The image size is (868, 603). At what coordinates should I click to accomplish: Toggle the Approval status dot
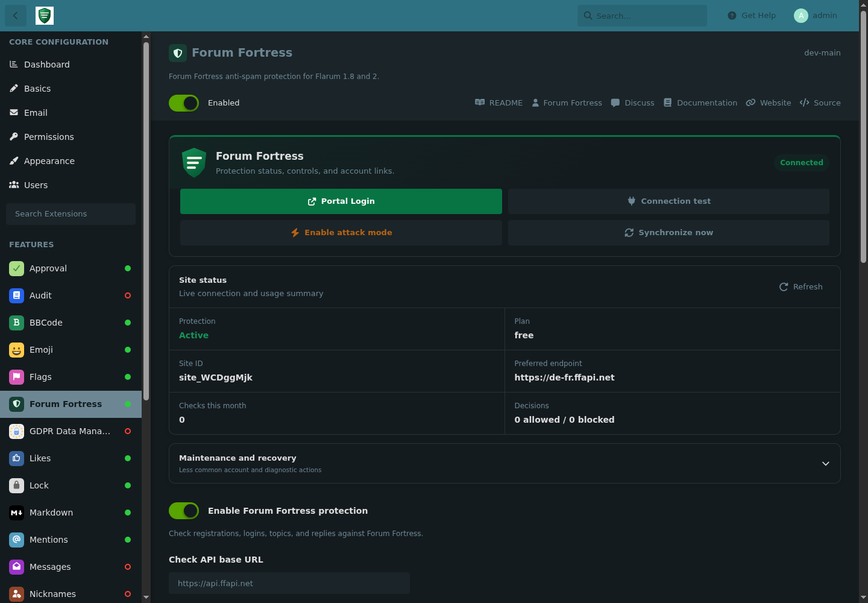(128, 268)
